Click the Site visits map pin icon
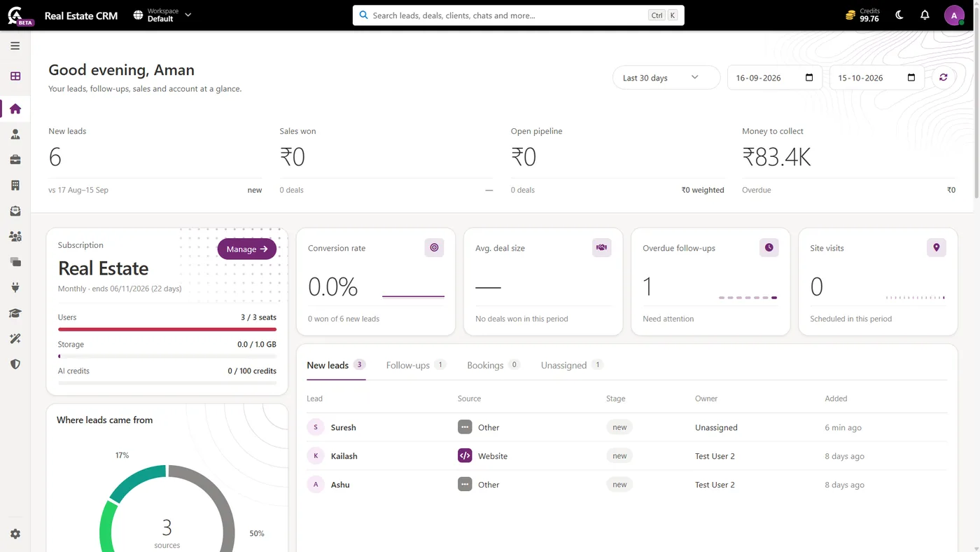 (x=937, y=247)
